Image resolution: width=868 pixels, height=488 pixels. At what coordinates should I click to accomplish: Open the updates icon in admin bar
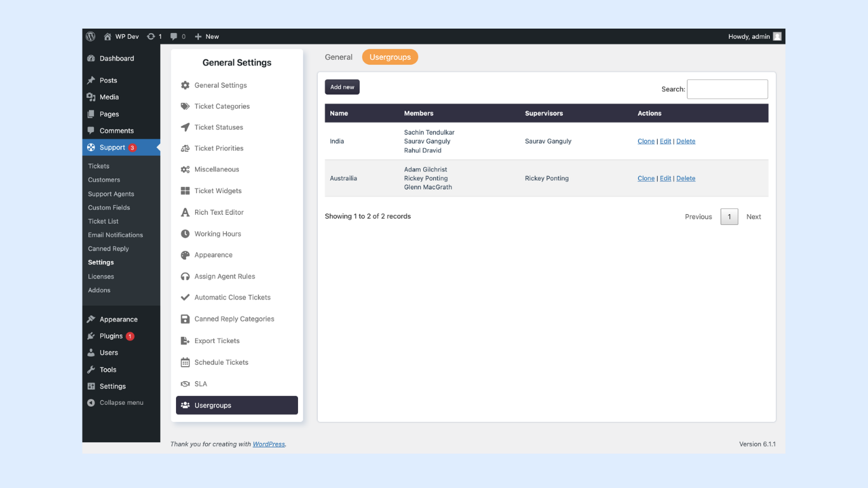151,37
